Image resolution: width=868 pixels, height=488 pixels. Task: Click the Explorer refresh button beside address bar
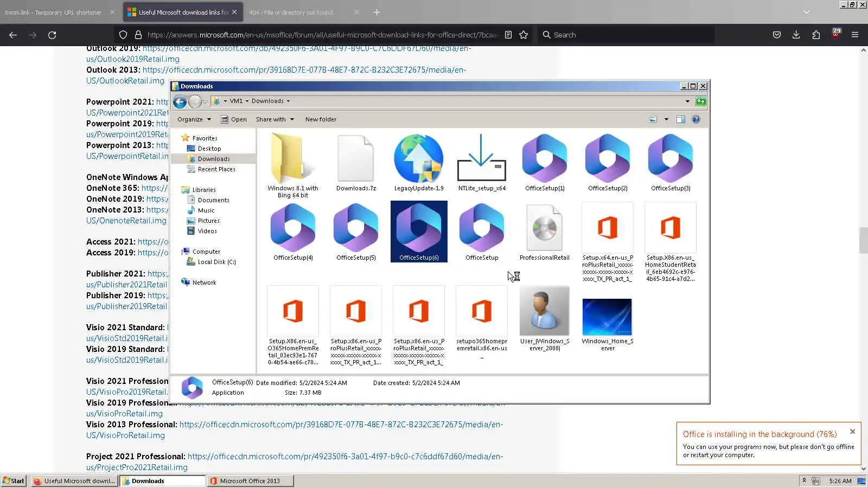pyautogui.click(x=701, y=101)
